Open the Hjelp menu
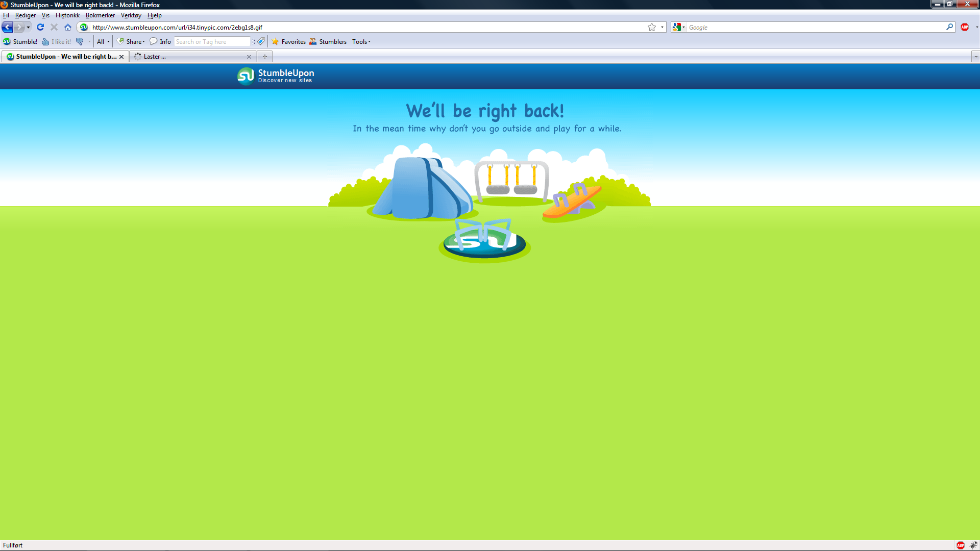This screenshot has width=980, height=551. click(155, 15)
